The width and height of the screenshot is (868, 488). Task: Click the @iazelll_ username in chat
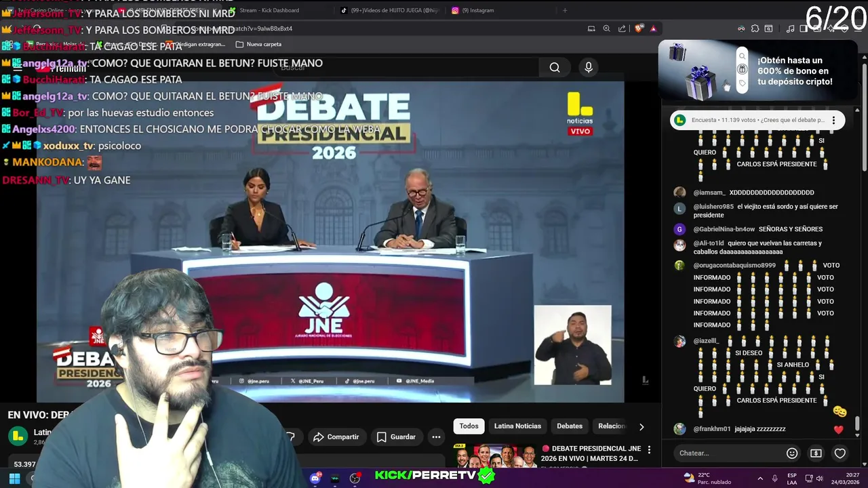pyautogui.click(x=707, y=341)
